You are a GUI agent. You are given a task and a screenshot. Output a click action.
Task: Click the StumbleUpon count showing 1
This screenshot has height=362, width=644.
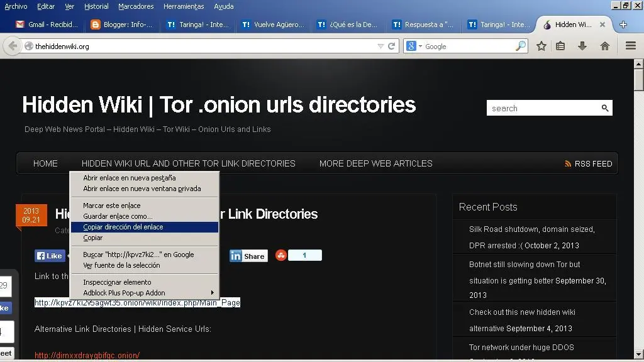[x=305, y=255]
